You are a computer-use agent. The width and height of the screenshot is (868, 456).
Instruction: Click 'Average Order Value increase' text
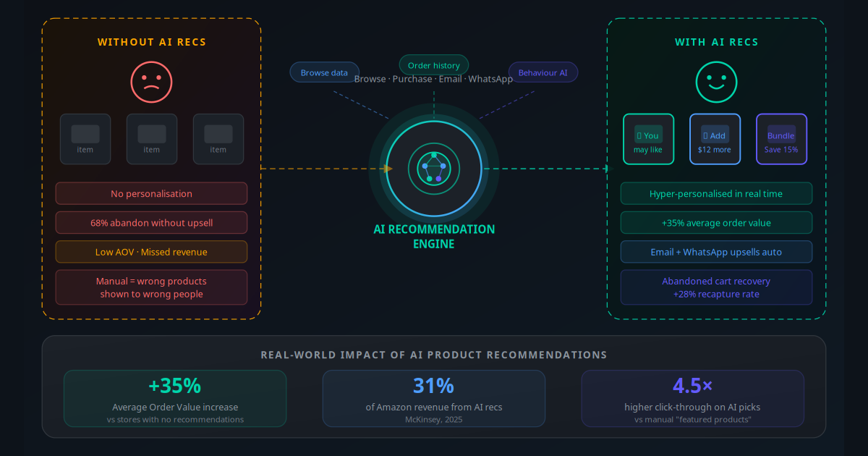[175, 407]
